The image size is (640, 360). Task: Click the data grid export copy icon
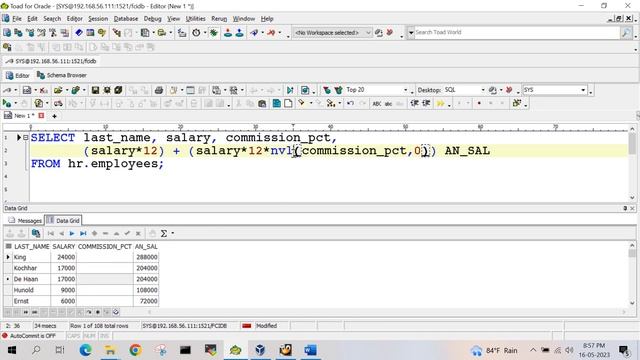[x=36, y=233]
